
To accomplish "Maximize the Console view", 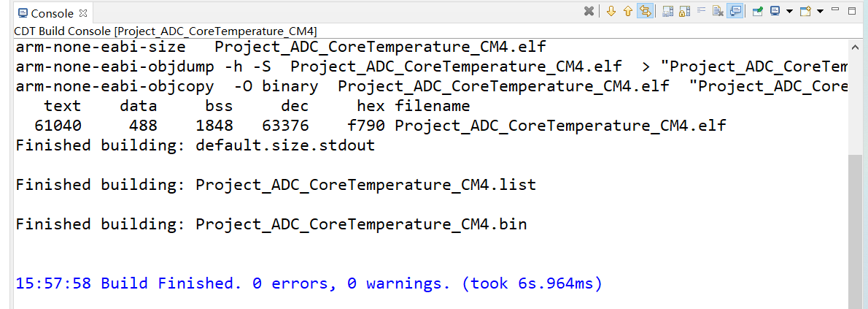I will tap(853, 10).
